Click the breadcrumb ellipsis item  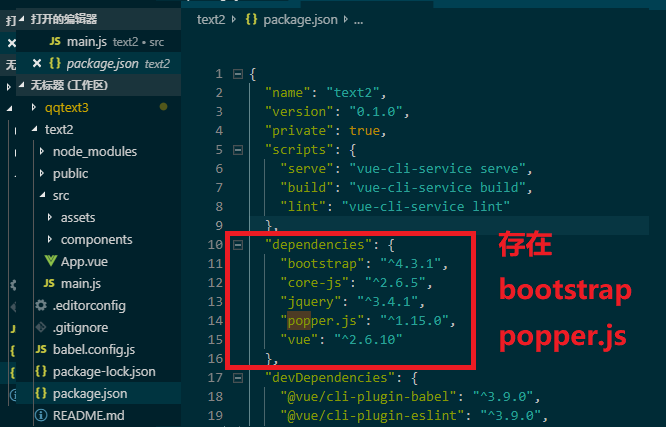[358, 20]
